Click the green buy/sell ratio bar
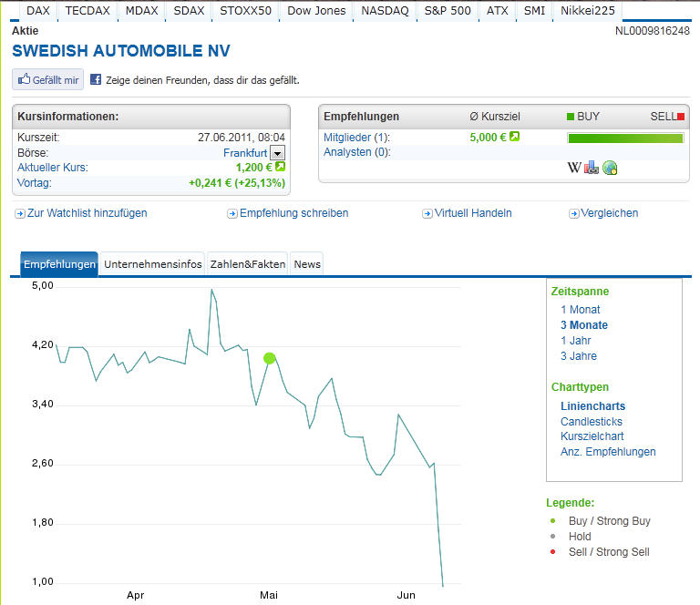This screenshot has width=700, height=605. (x=625, y=138)
